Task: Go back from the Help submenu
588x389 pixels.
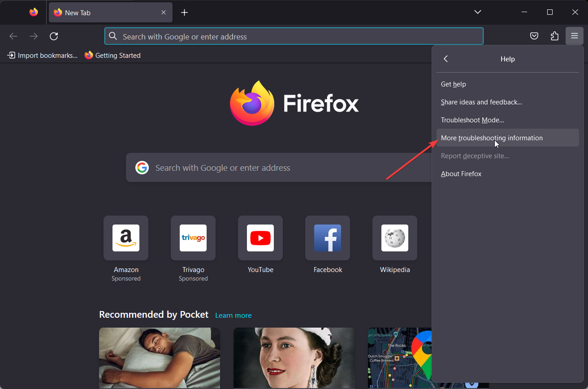Action: [445, 59]
